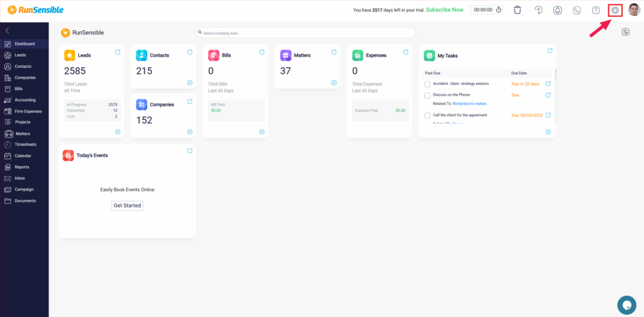Viewport: 644px width, 317px height.
Task: Open the Companies card external link icon
Action: point(190,101)
